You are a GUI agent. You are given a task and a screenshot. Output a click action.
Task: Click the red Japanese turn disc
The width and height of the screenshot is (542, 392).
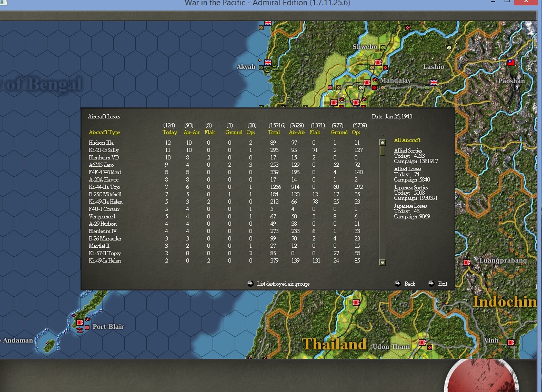pyautogui.click(x=481, y=376)
